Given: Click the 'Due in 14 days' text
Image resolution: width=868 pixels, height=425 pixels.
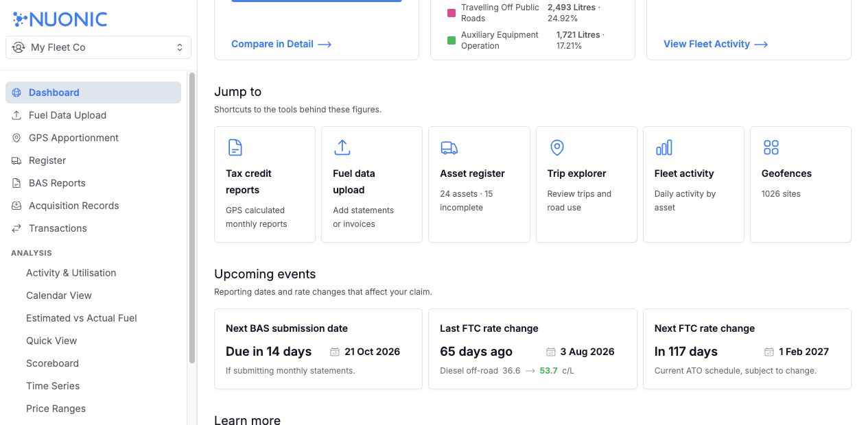Looking at the screenshot, I should (x=268, y=352).
